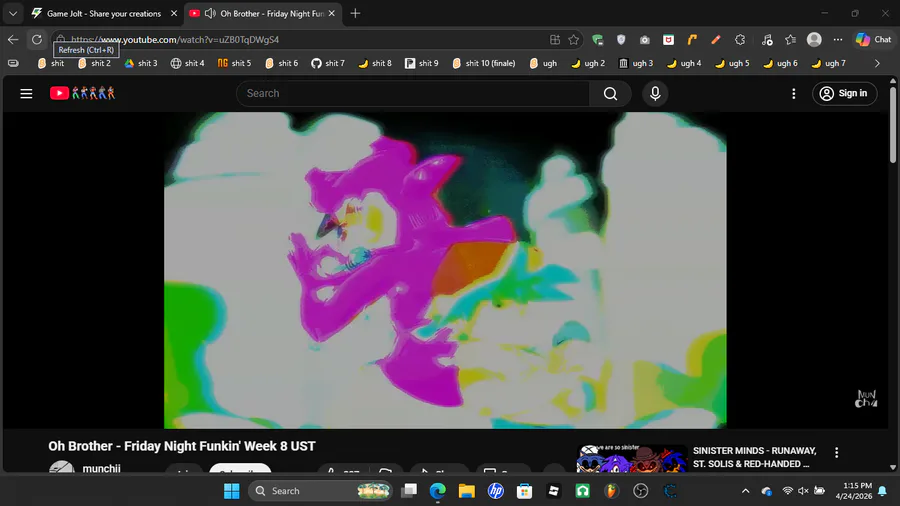Open split screen icon in address bar
Screen dimensions: 900x506
point(554,40)
